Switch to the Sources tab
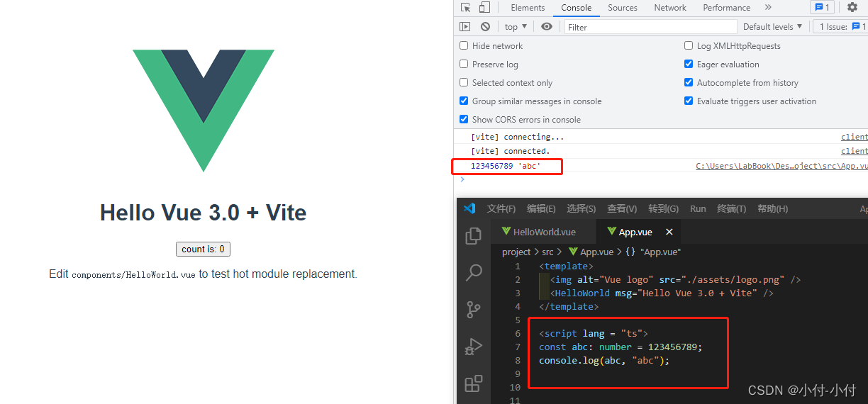 [623, 8]
